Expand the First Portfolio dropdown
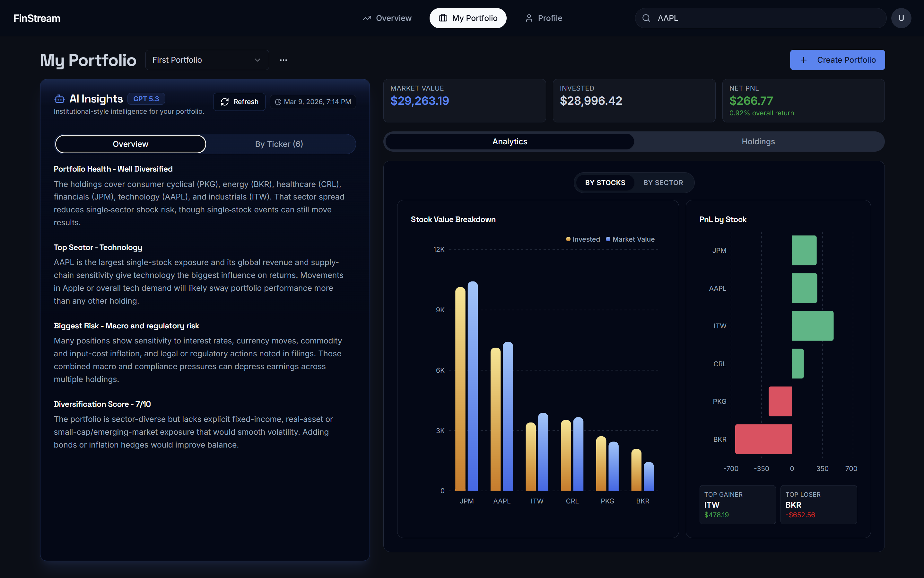The height and width of the screenshot is (578, 924). pos(206,60)
